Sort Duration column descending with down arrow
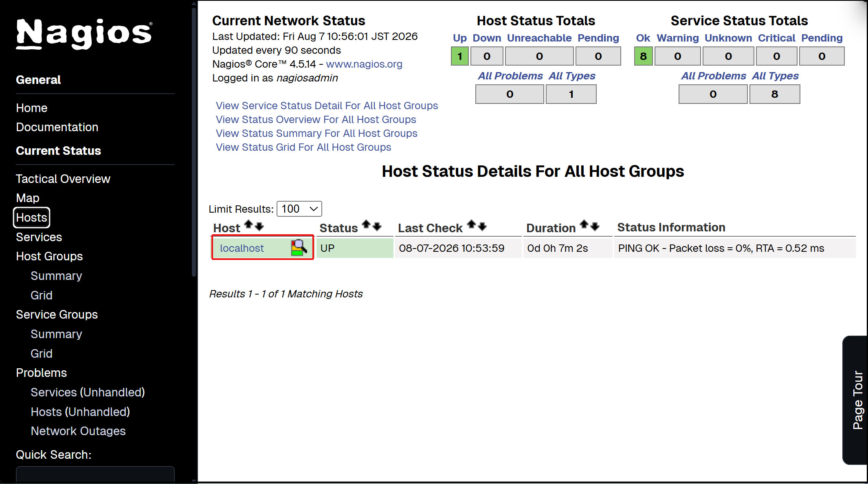The image size is (868, 484). (x=595, y=226)
